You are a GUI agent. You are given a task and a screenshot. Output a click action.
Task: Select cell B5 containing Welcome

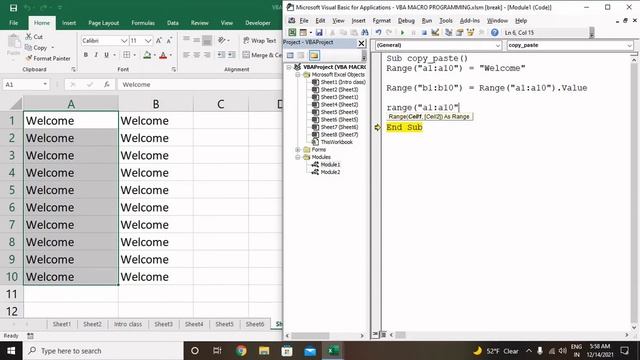tap(156, 190)
